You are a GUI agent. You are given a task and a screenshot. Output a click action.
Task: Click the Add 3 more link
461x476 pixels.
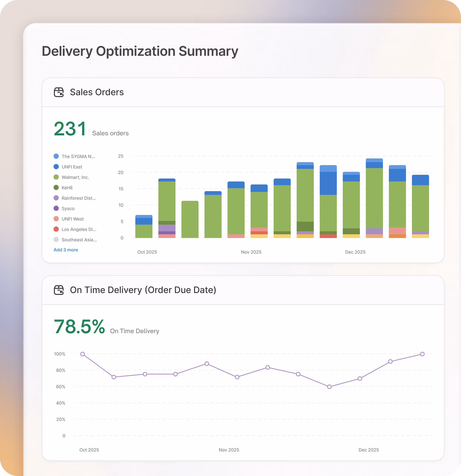tap(66, 250)
